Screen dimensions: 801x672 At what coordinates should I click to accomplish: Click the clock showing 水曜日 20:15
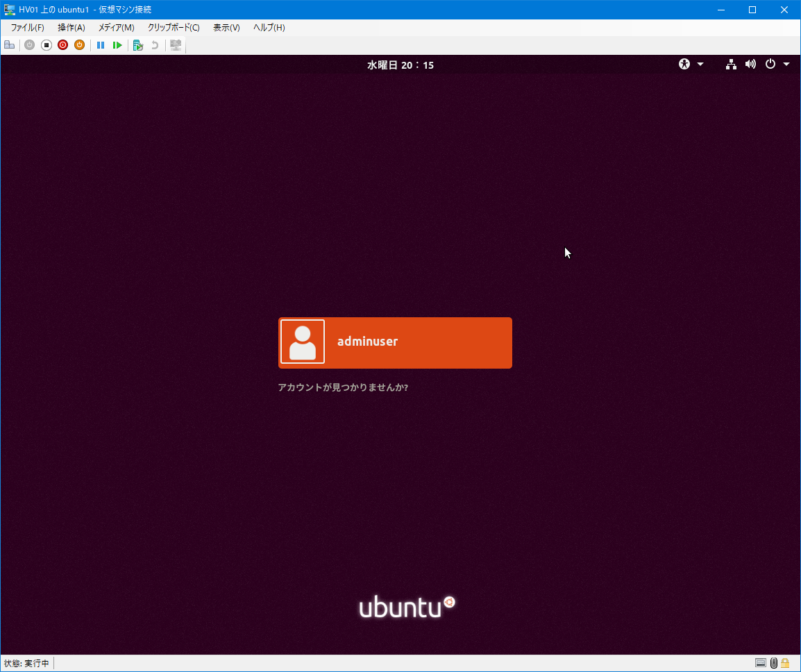400,65
